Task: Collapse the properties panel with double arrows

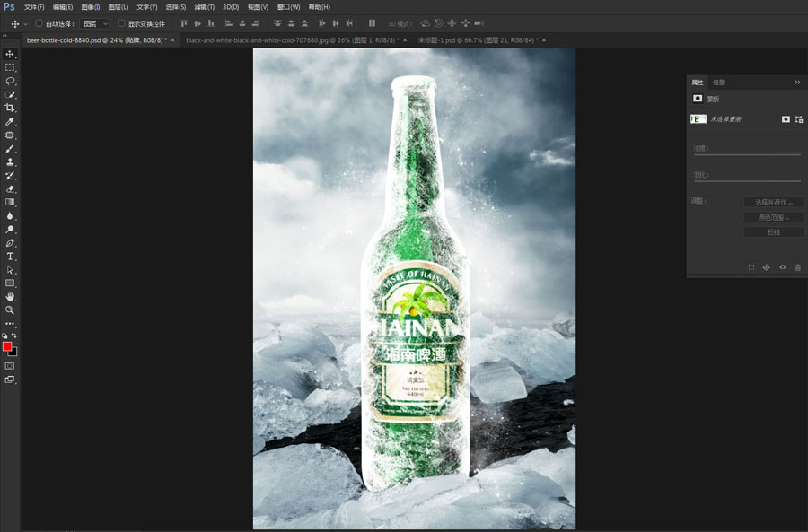Action: 797,82
